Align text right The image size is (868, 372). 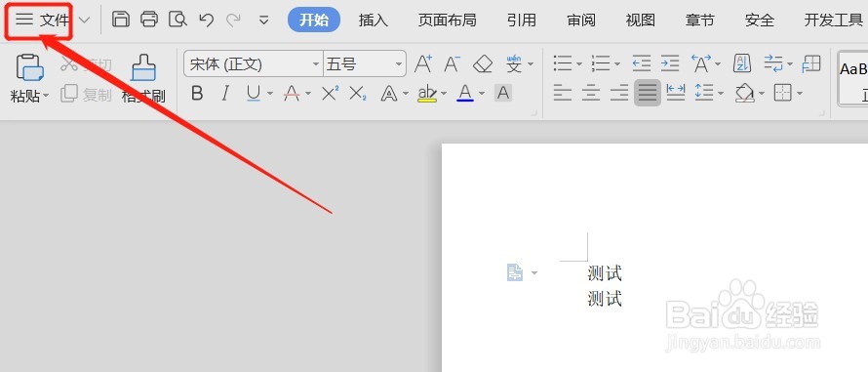tap(619, 92)
